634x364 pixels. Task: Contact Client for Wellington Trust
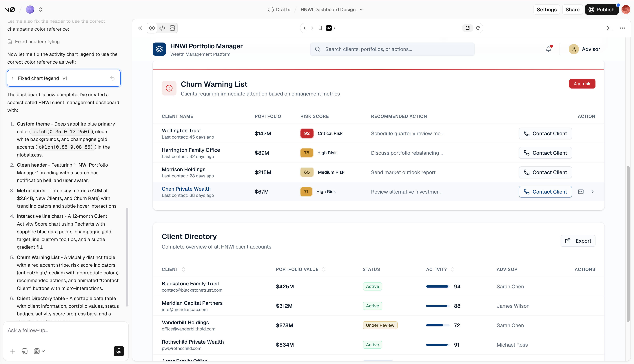[x=545, y=133]
